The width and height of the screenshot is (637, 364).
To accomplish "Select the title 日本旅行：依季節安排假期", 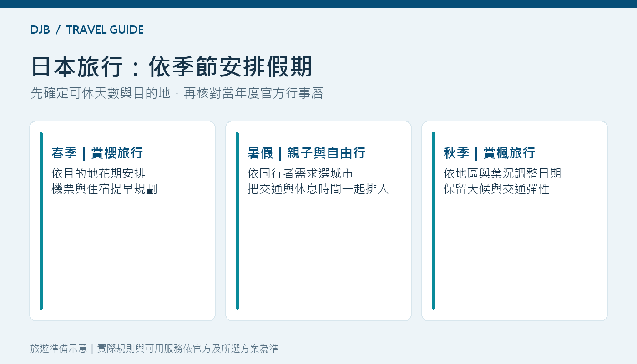I will click(x=172, y=67).
